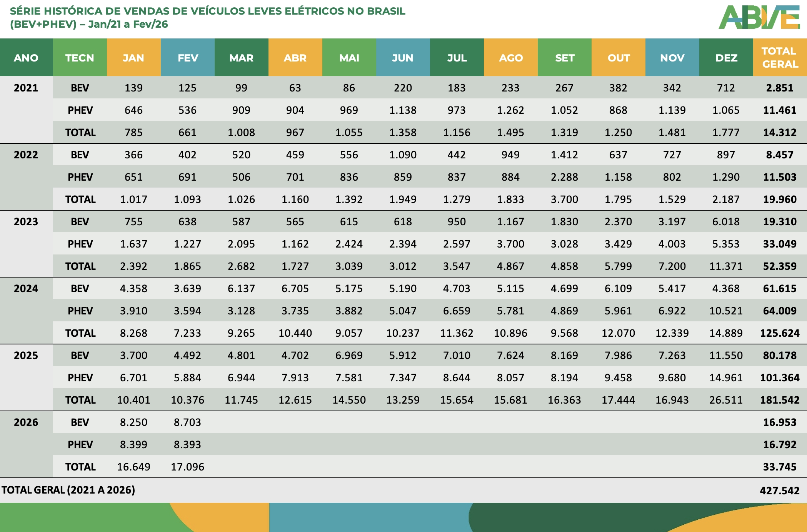Select 2022 PHEV September value 2.288
This screenshot has height=532, width=807.
(x=564, y=177)
